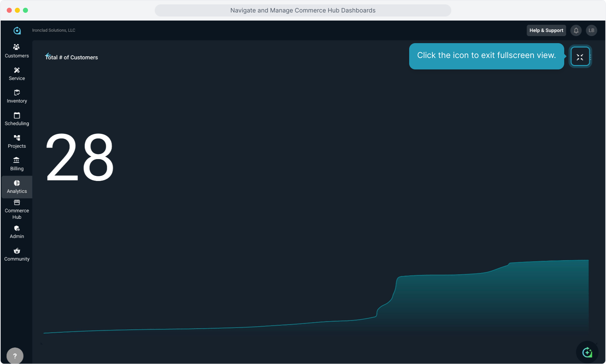
Task: Open the Customers section in sidebar
Action: [x=17, y=51]
